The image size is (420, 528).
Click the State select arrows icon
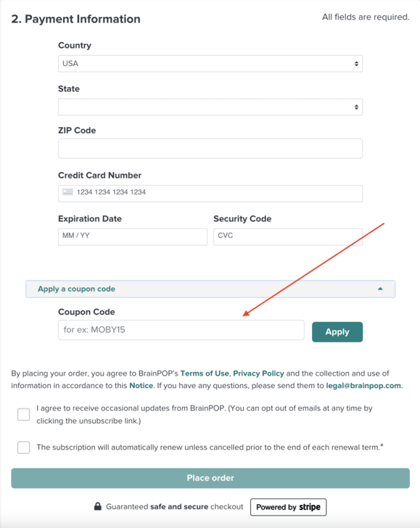pos(356,107)
